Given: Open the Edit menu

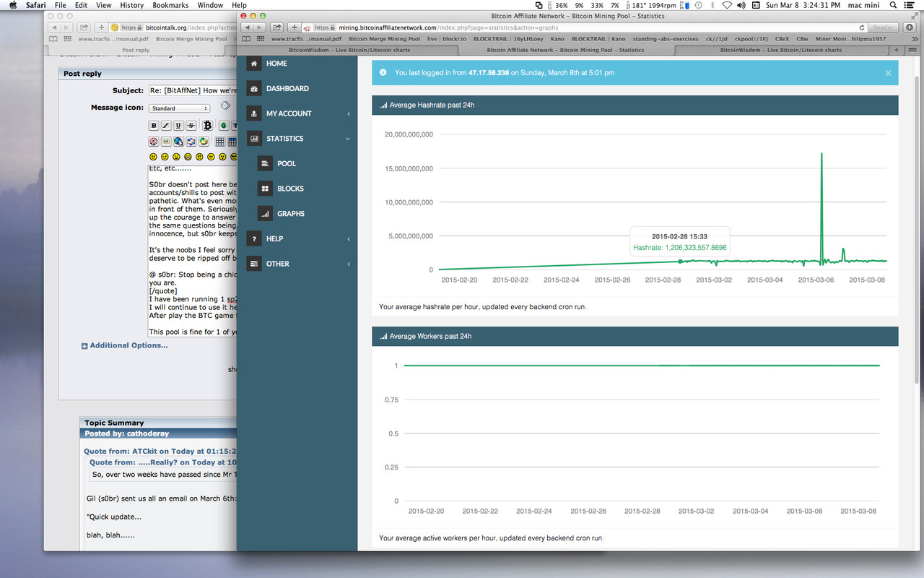Looking at the screenshot, I should (81, 5).
